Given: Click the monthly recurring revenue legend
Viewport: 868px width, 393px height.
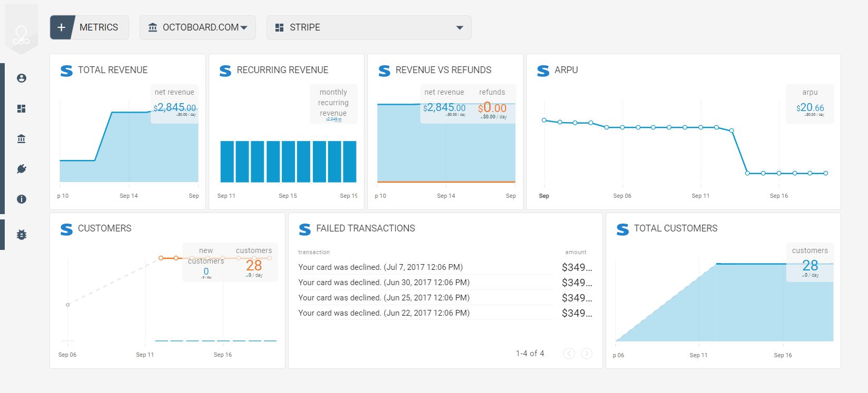Looking at the screenshot, I should tap(333, 103).
